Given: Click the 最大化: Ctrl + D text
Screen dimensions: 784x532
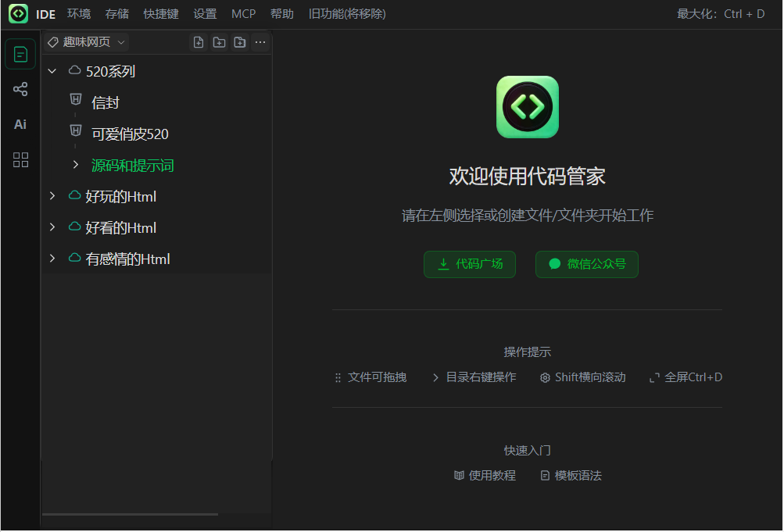Looking at the screenshot, I should tap(721, 14).
